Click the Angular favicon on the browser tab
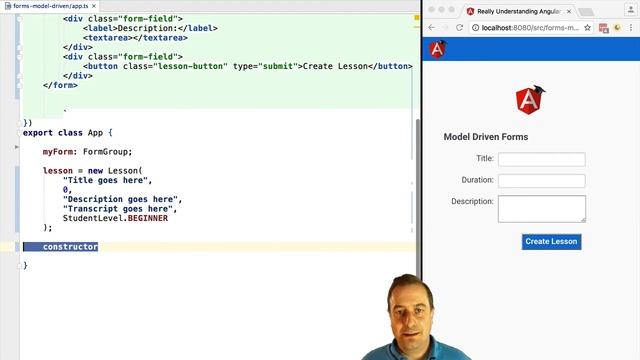Screen dimensions: 640x360 click(x=470, y=11)
